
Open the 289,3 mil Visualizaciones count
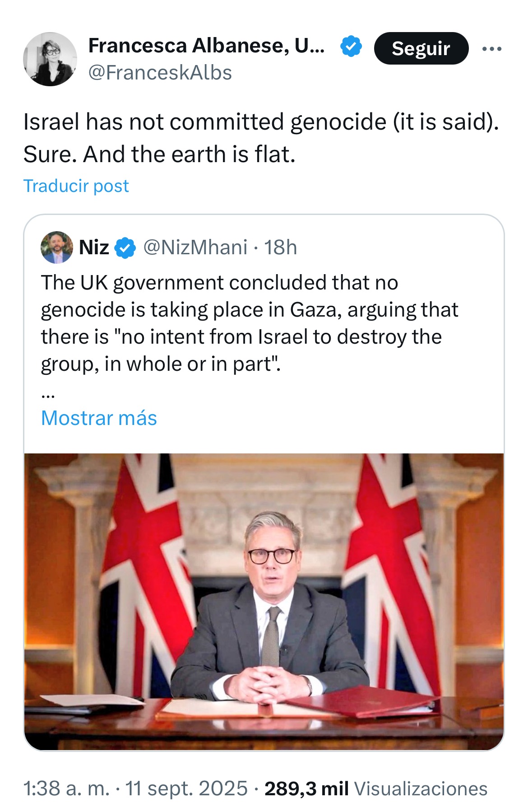(x=376, y=789)
